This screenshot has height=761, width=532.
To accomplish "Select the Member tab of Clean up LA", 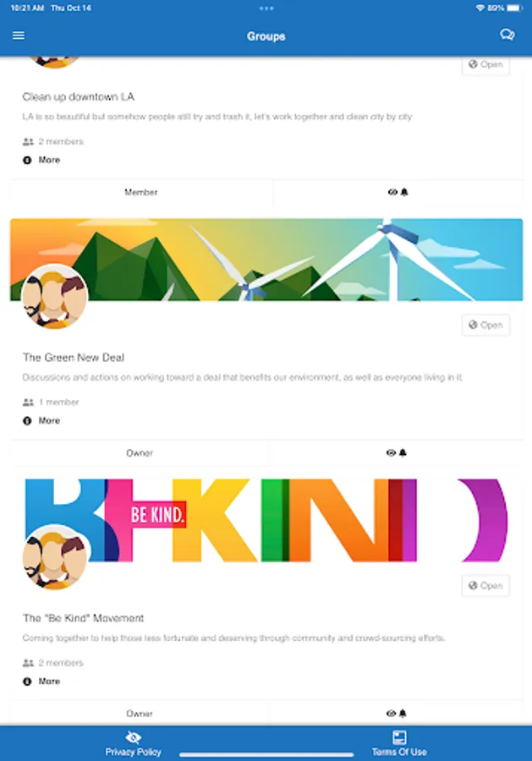I will (x=140, y=193).
